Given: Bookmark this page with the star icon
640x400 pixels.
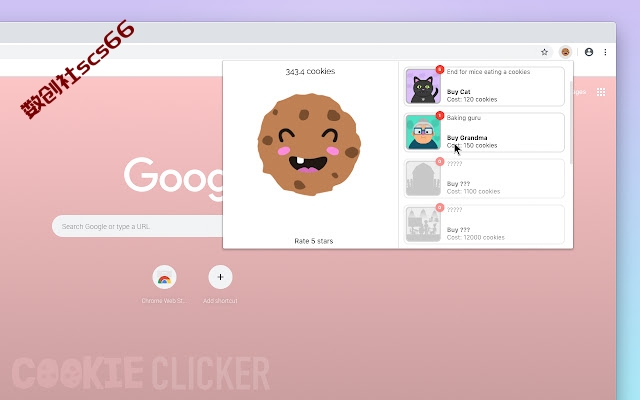Looking at the screenshot, I should (x=544, y=52).
